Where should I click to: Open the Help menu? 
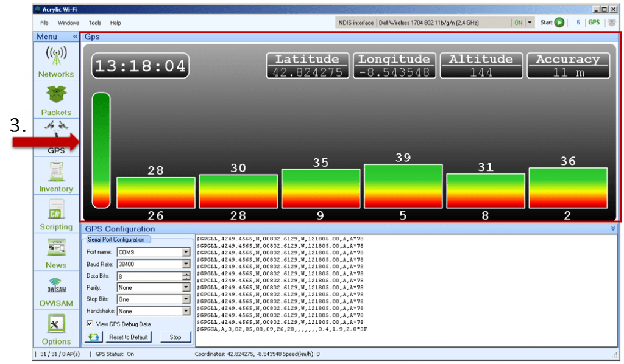coord(115,23)
